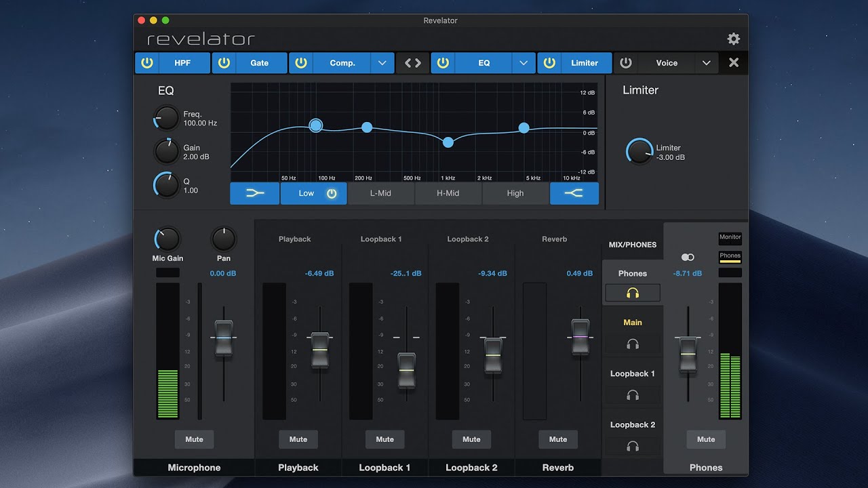Click the Pan knob
Viewport: 868px width, 488px height.
223,239
